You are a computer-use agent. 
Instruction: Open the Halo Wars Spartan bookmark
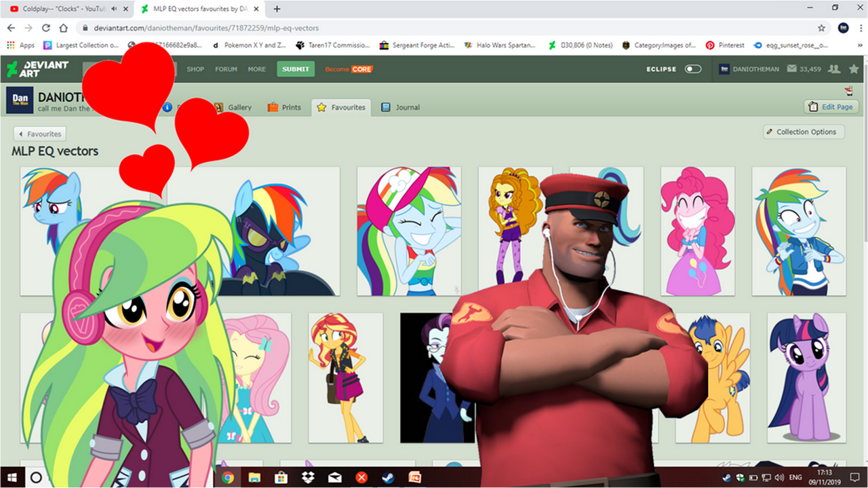click(501, 45)
